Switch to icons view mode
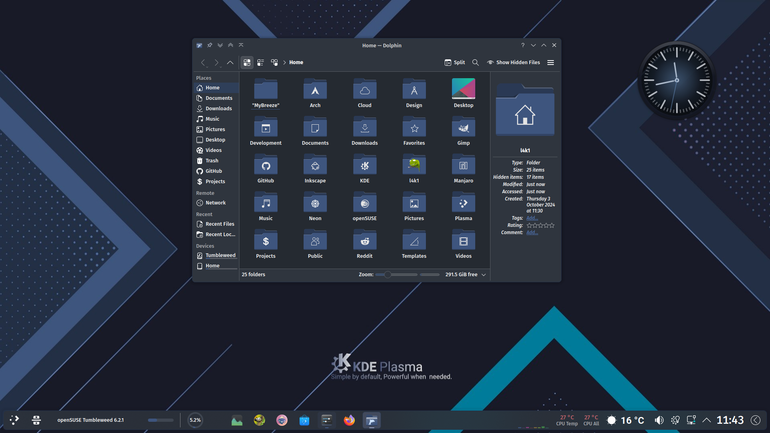770x433 pixels. pos(247,62)
